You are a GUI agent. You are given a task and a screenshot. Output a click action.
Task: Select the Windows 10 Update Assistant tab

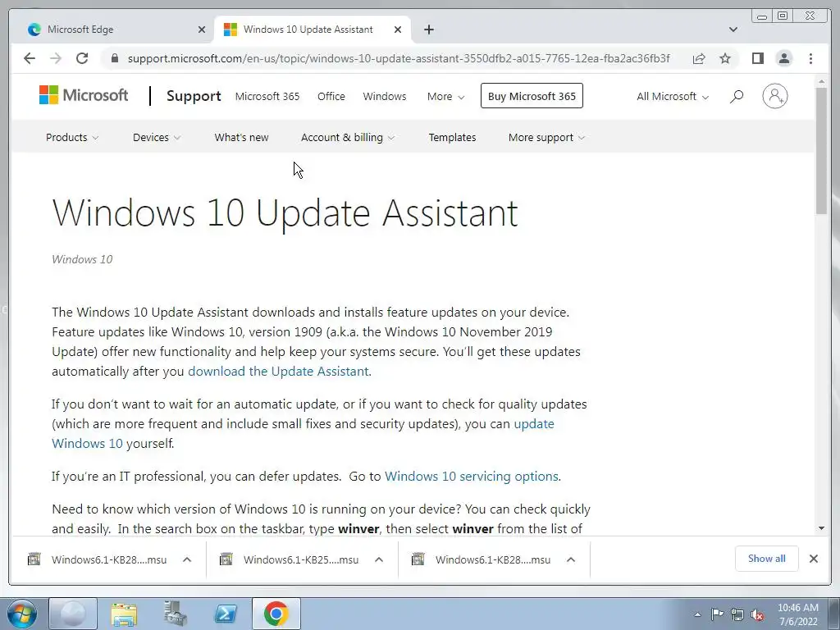pyautogui.click(x=313, y=30)
